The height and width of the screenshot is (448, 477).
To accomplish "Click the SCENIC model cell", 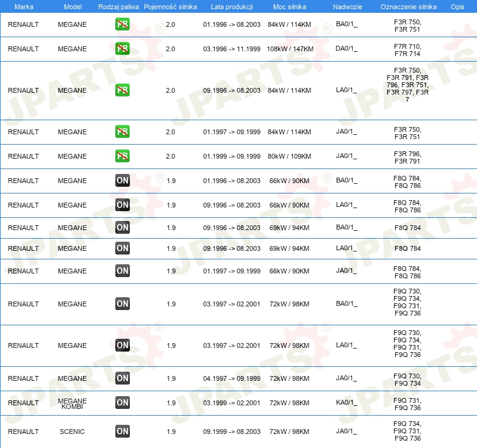I will pyautogui.click(x=72, y=432).
